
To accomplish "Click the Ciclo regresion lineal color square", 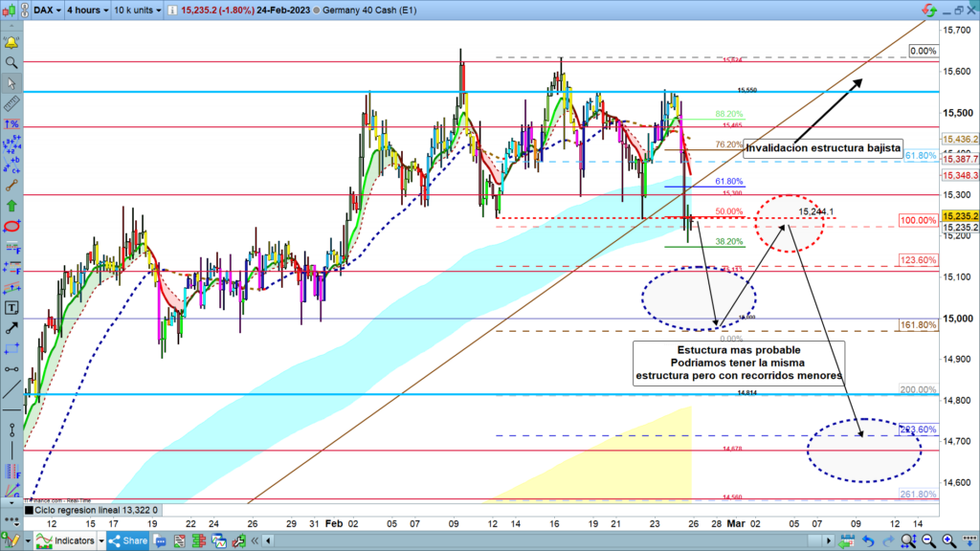I will click(x=28, y=510).
